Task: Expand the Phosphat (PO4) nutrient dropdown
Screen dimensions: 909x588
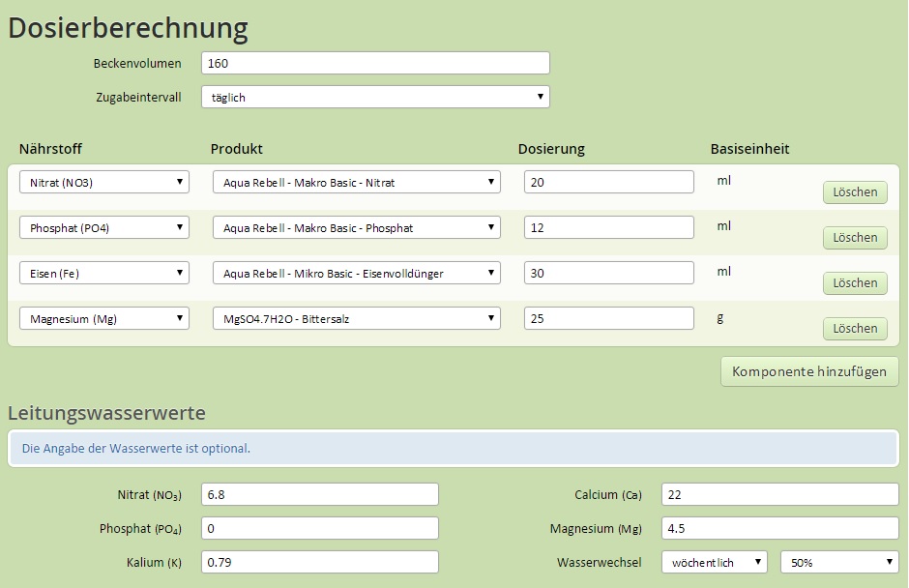Action: (x=104, y=227)
